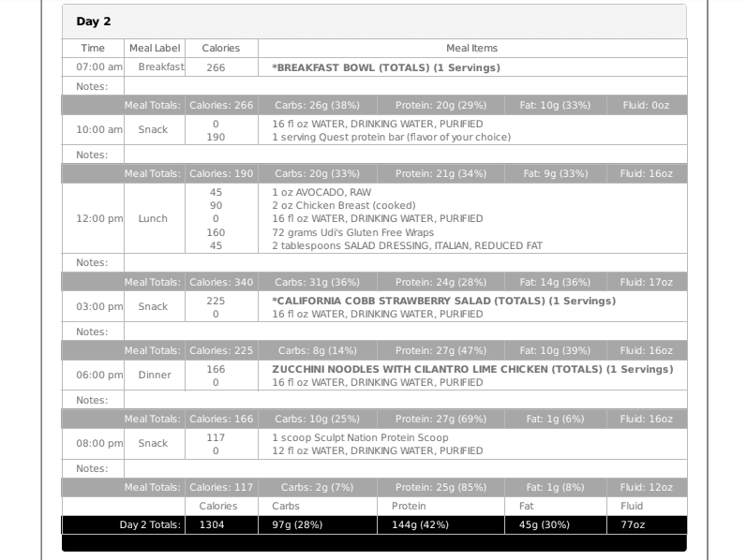
Task: Click the 97g (28%) total carbs value
Action: pos(297,524)
